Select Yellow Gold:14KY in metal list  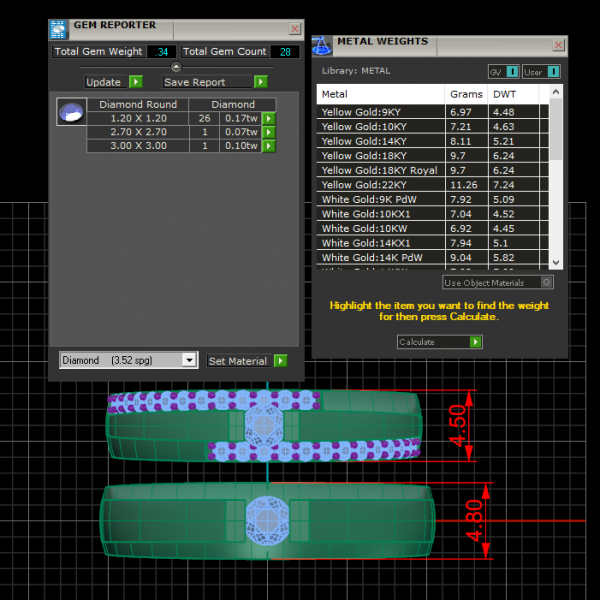click(x=380, y=142)
